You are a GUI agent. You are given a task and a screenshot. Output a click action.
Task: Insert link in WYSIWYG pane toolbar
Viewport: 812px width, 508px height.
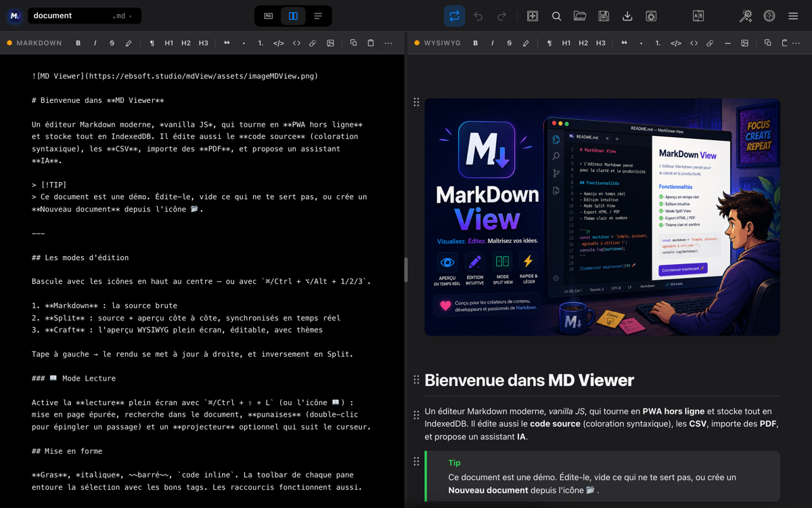click(x=710, y=43)
